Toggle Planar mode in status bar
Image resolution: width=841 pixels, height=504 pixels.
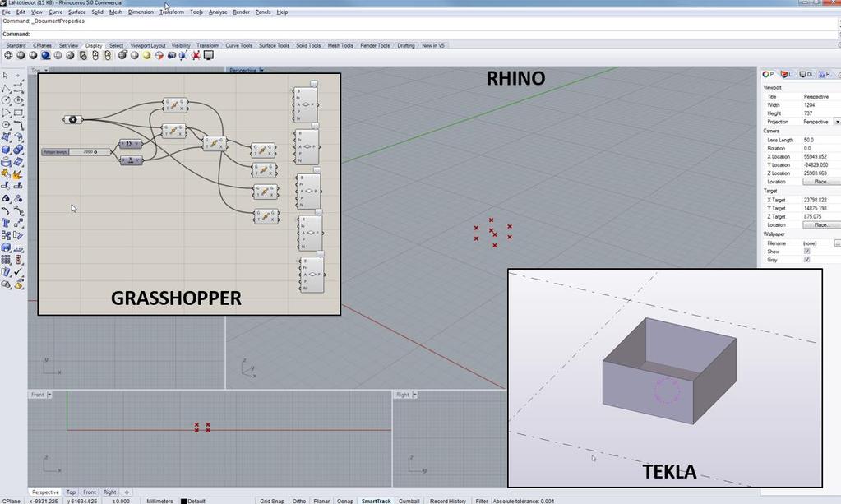(321, 501)
